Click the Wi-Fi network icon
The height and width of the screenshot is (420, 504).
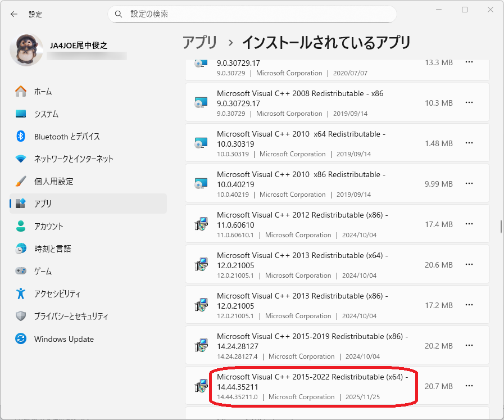21,159
